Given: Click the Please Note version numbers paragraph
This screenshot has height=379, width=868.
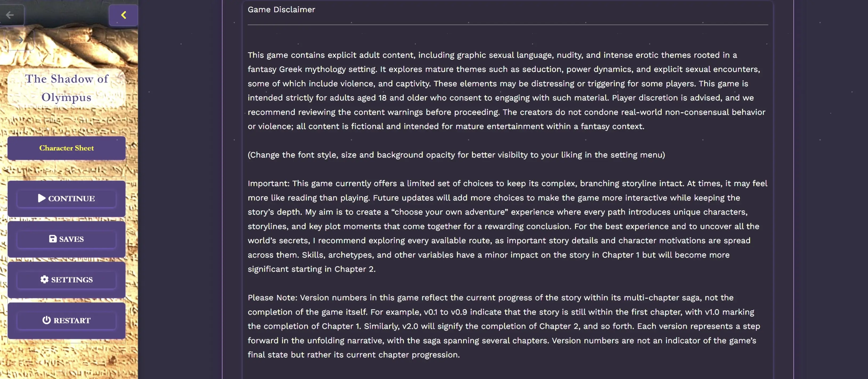Looking at the screenshot, I should click(x=502, y=326).
